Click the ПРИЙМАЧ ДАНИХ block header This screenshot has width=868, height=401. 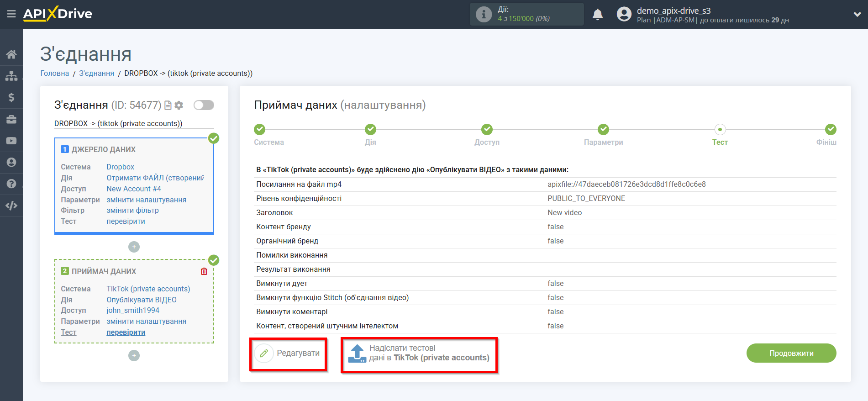point(104,271)
